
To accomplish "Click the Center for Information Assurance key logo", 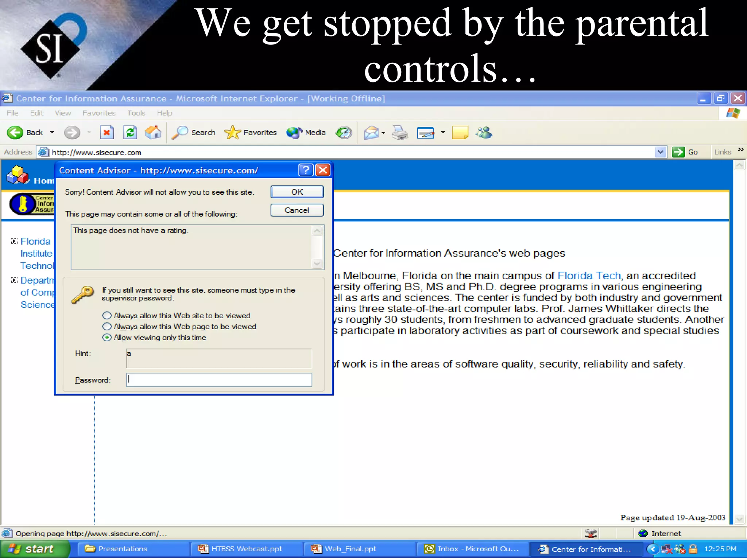I will click(x=32, y=204).
